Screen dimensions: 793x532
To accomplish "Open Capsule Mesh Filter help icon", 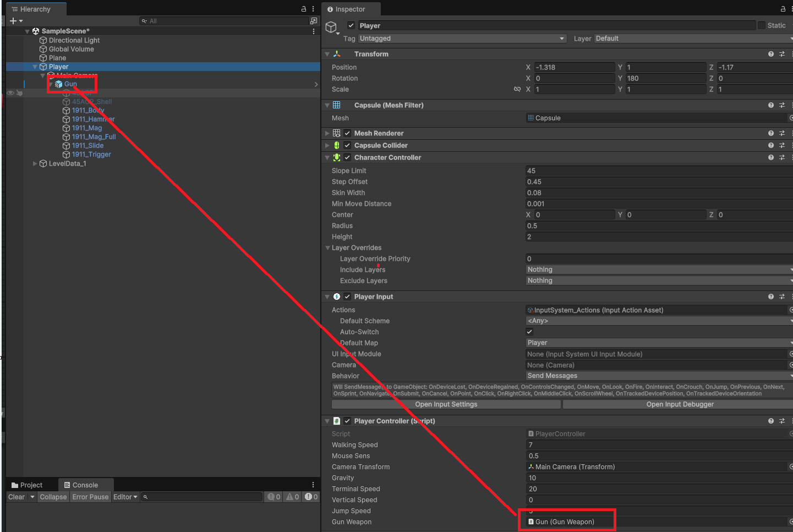I will coord(770,105).
